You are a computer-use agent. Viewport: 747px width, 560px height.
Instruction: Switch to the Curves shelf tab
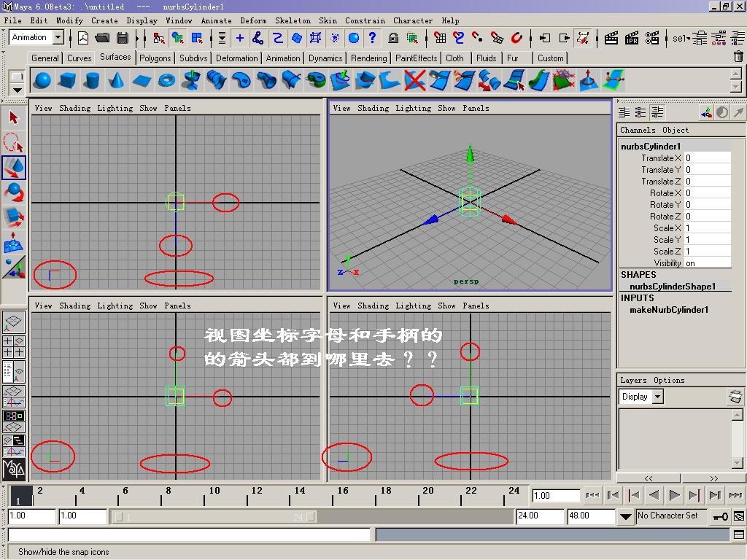(x=79, y=58)
